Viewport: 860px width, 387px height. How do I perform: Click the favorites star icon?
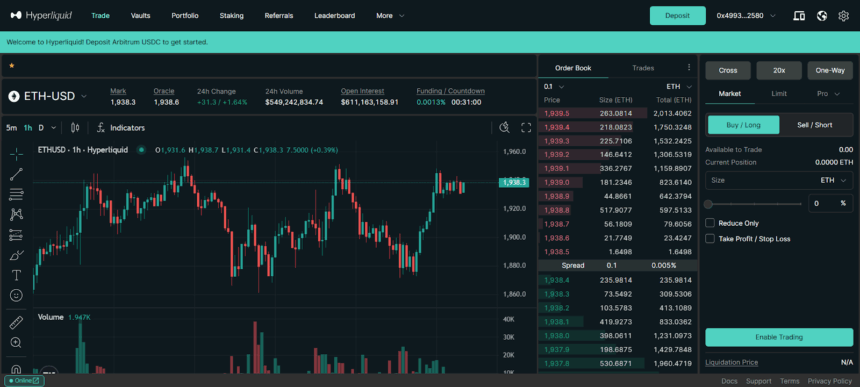coord(12,66)
